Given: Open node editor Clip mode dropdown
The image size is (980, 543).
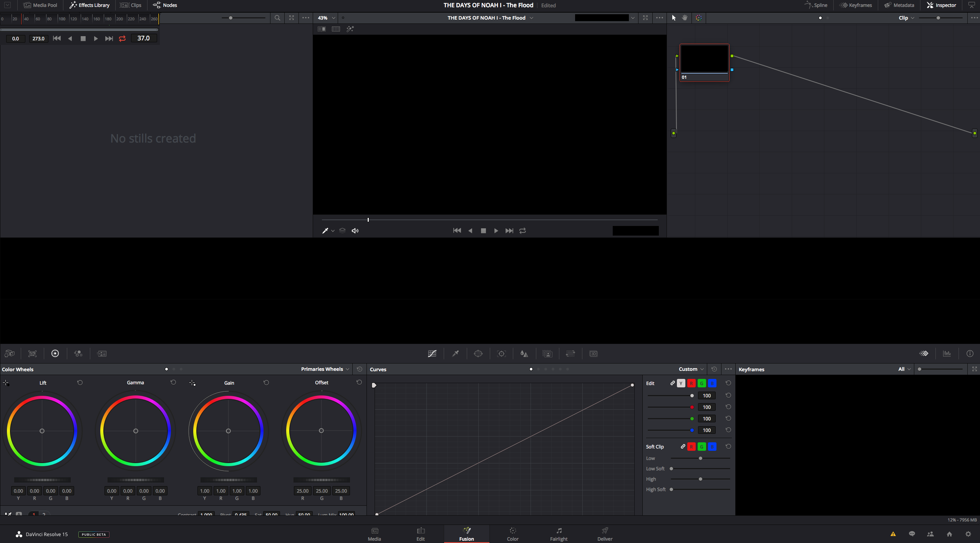Looking at the screenshot, I should pos(906,18).
